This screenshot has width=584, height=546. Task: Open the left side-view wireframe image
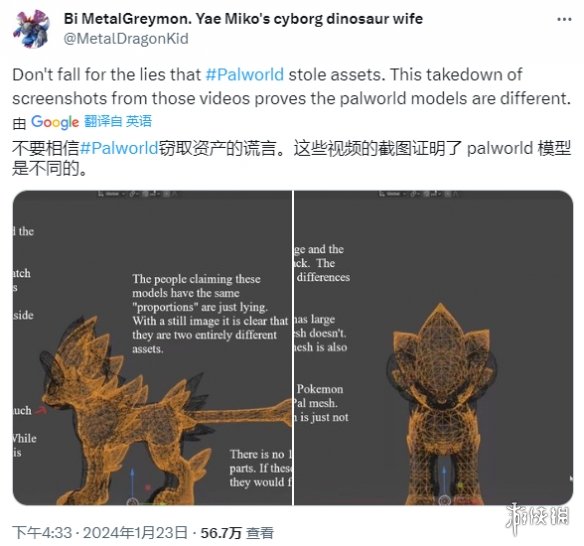[152, 348]
